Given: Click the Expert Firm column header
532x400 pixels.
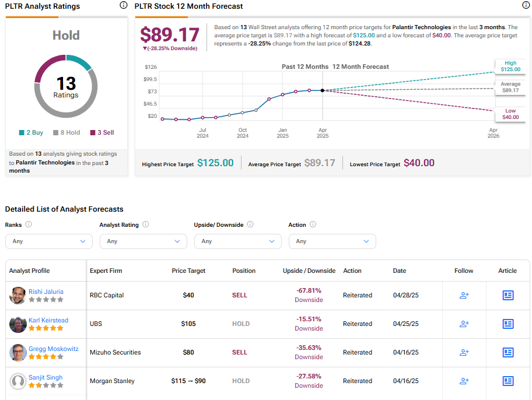Looking at the screenshot, I should (106, 271).
